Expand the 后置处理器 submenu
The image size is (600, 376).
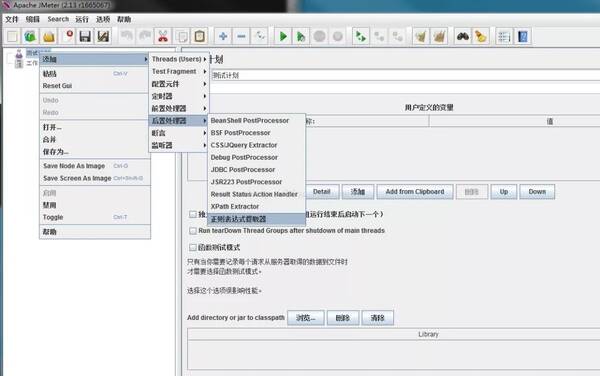pyautogui.click(x=179, y=120)
